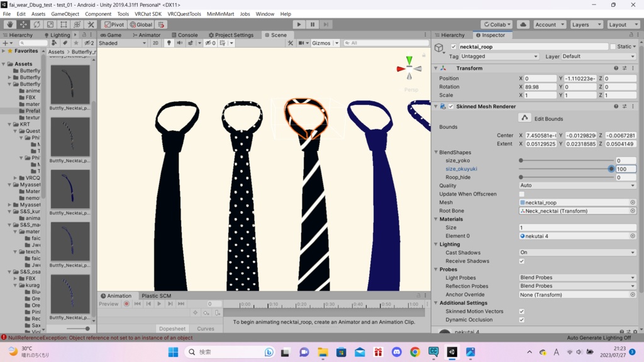The image size is (644, 362).
Task: Disable the Dynamic Occlusion checkbox
Action: (x=521, y=320)
